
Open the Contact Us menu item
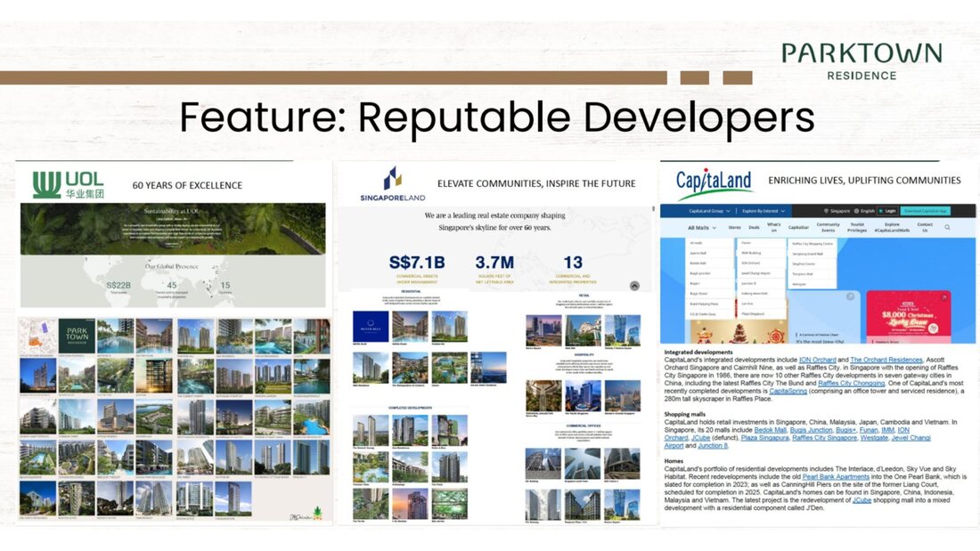[925, 227]
